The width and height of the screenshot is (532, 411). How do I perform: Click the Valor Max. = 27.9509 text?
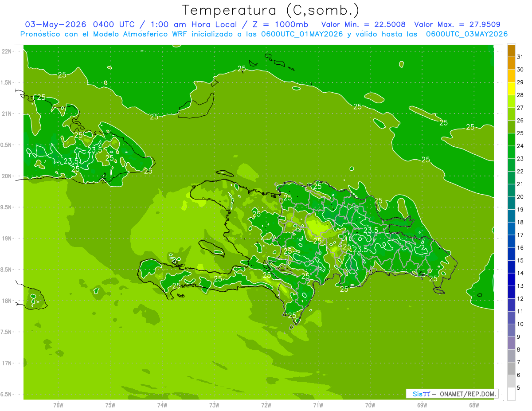(458, 24)
